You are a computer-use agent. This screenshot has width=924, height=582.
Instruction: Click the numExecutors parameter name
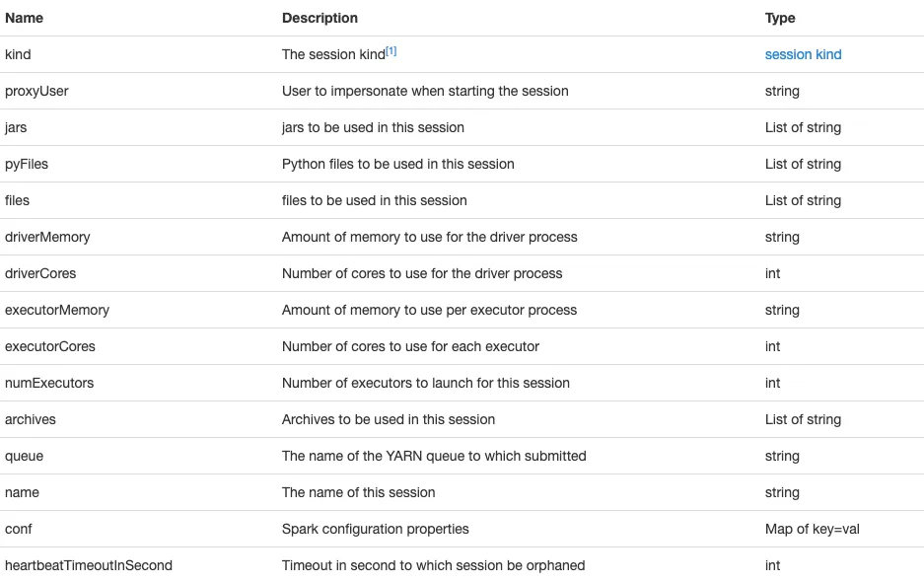click(x=49, y=384)
